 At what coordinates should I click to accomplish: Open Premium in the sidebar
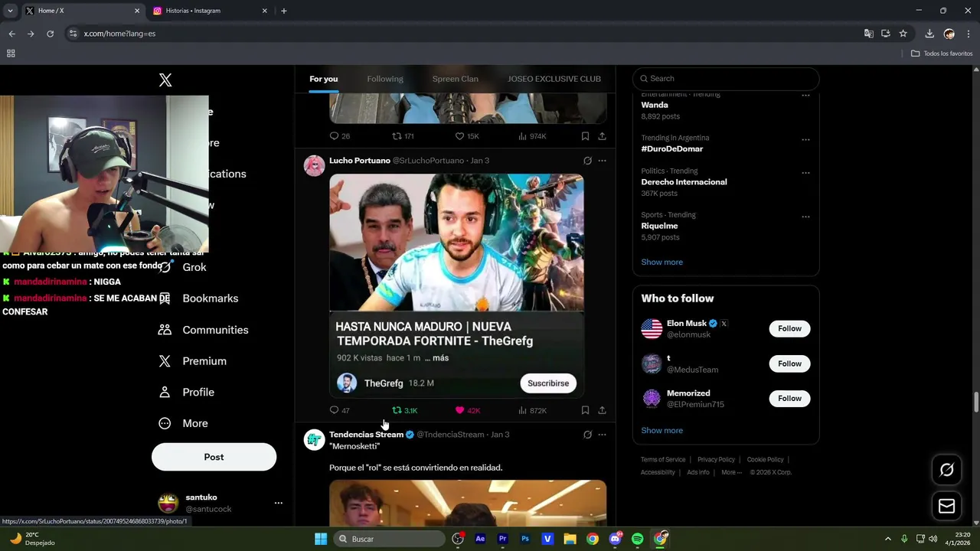[193, 361]
